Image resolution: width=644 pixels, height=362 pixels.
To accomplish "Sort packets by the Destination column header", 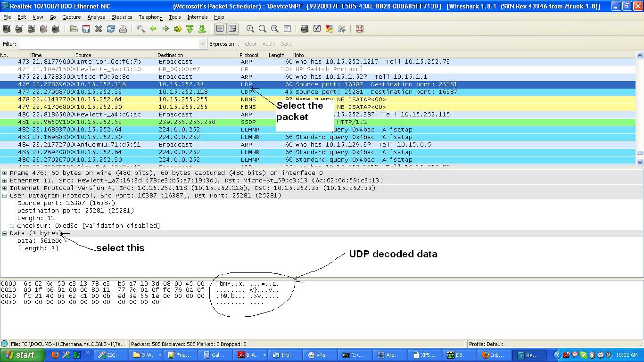I will (x=198, y=55).
